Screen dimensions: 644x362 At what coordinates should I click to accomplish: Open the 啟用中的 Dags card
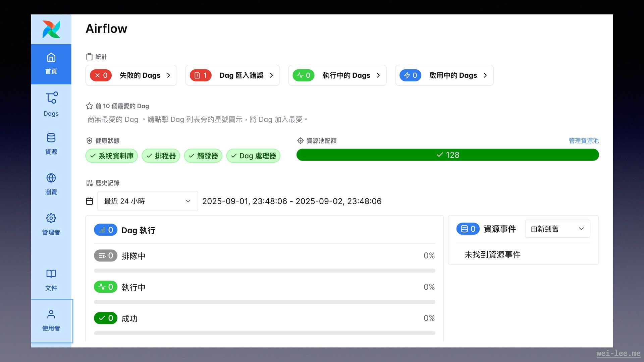pyautogui.click(x=444, y=75)
